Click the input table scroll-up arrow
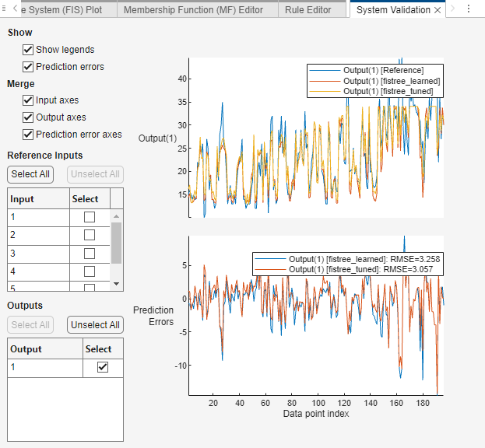This screenshot has height=448, width=485. (x=116, y=215)
